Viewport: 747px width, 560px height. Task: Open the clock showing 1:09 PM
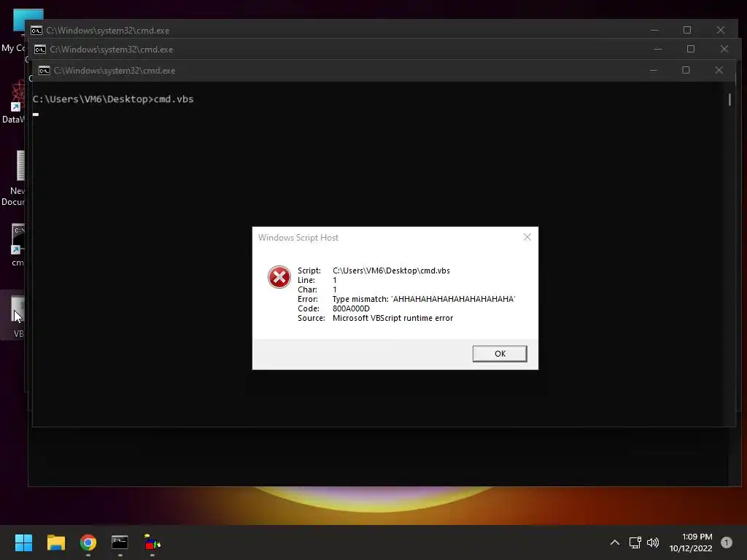click(691, 542)
